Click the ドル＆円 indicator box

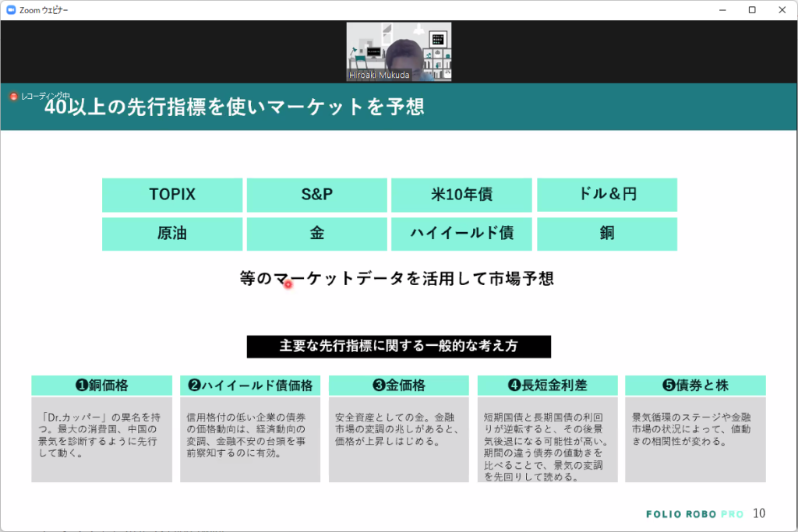coord(606,195)
